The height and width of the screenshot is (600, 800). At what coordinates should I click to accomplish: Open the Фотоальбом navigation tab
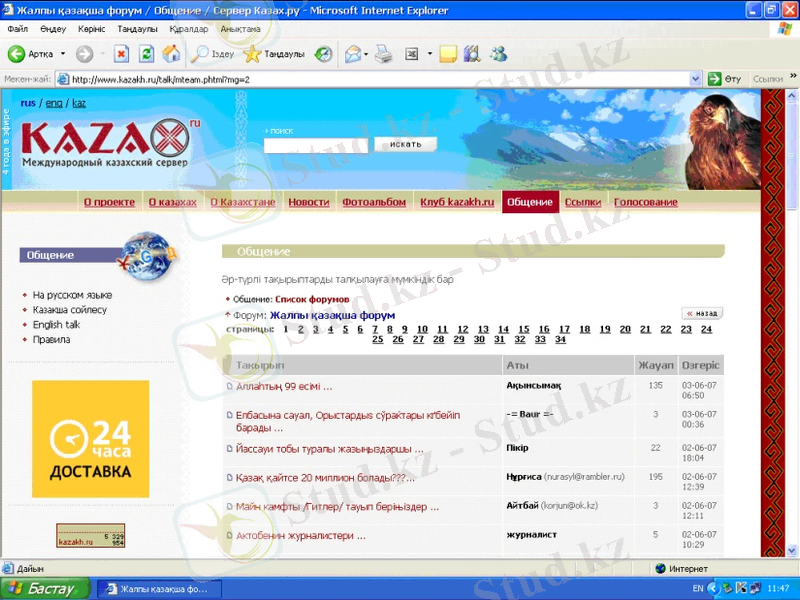tap(374, 202)
